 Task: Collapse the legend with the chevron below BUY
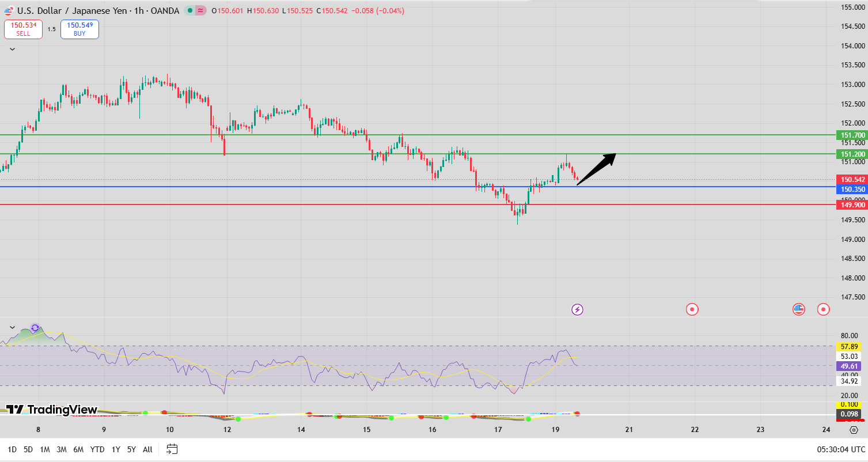click(x=11, y=48)
